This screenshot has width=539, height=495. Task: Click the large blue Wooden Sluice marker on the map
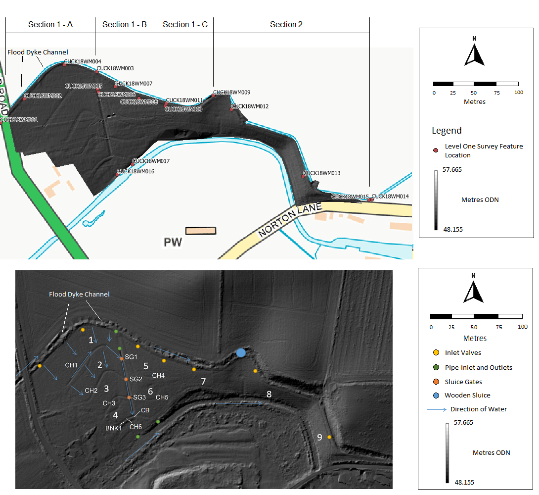(241, 353)
